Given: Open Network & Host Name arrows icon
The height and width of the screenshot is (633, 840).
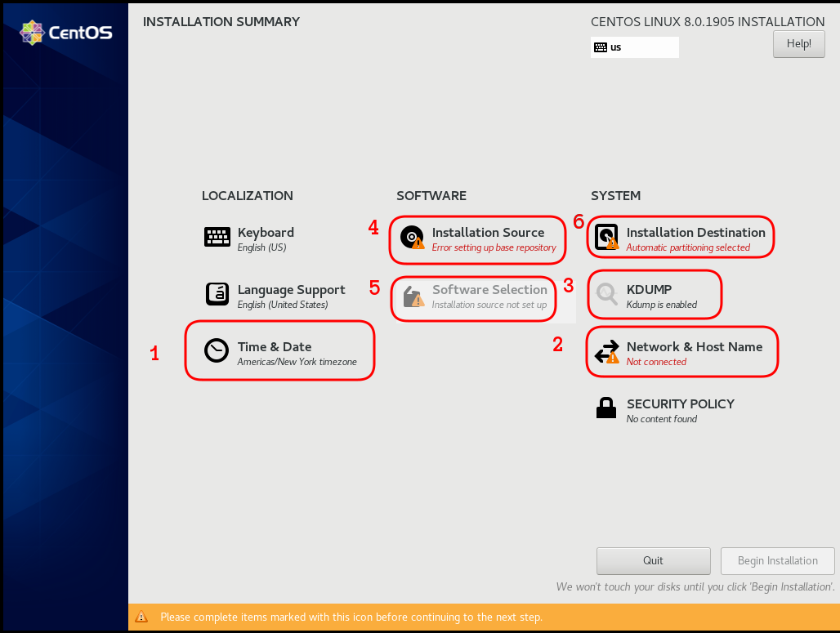Looking at the screenshot, I should (605, 351).
